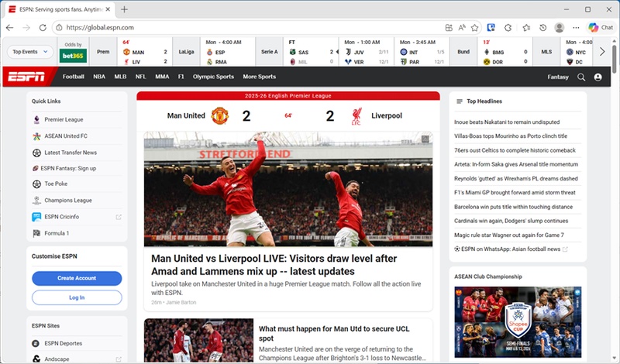The width and height of the screenshot is (620, 364).
Task: Open ESPN Fantasy: Sign up link
Action: click(x=68, y=168)
